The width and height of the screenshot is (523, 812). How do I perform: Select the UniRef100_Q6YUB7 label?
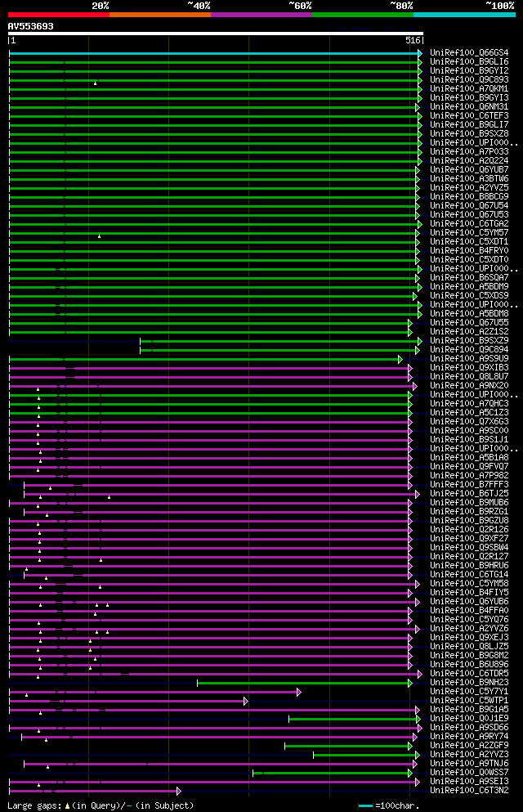click(469, 170)
